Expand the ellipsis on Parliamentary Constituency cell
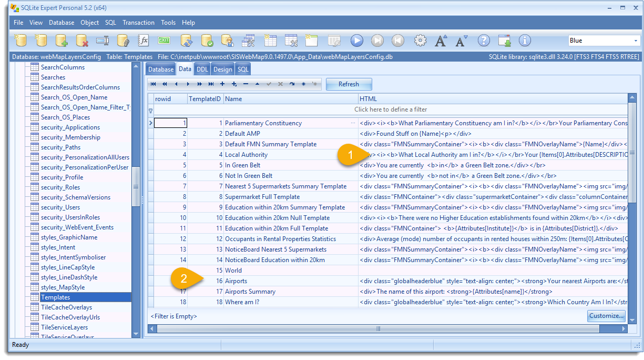The height and width of the screenshot is (360, 644). click(x=353, y=123)
